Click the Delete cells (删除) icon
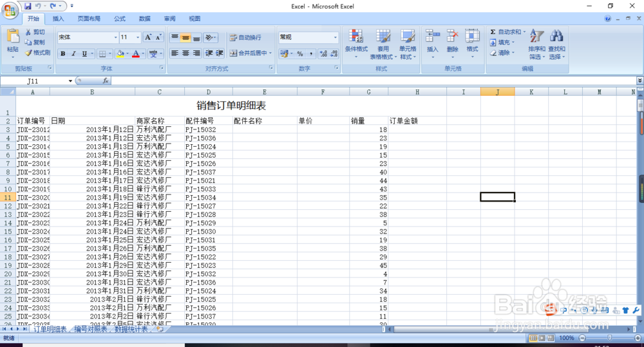 (452, 36)
